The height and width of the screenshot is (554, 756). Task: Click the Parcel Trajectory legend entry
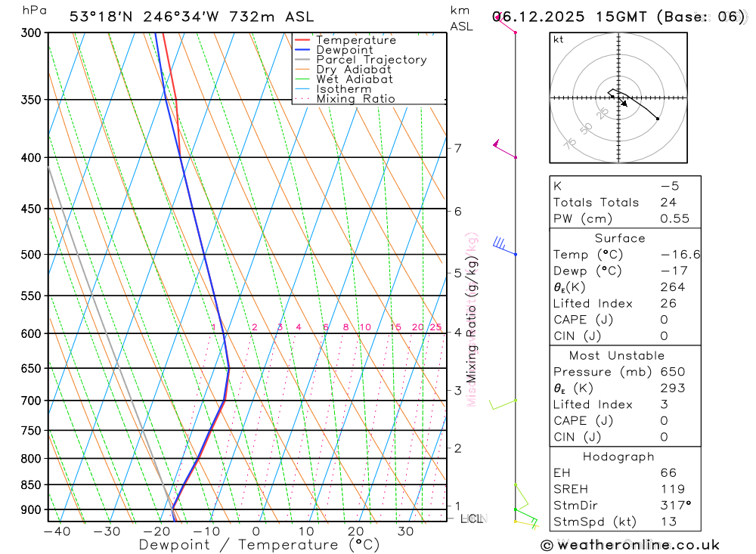[x=361, y=60]
